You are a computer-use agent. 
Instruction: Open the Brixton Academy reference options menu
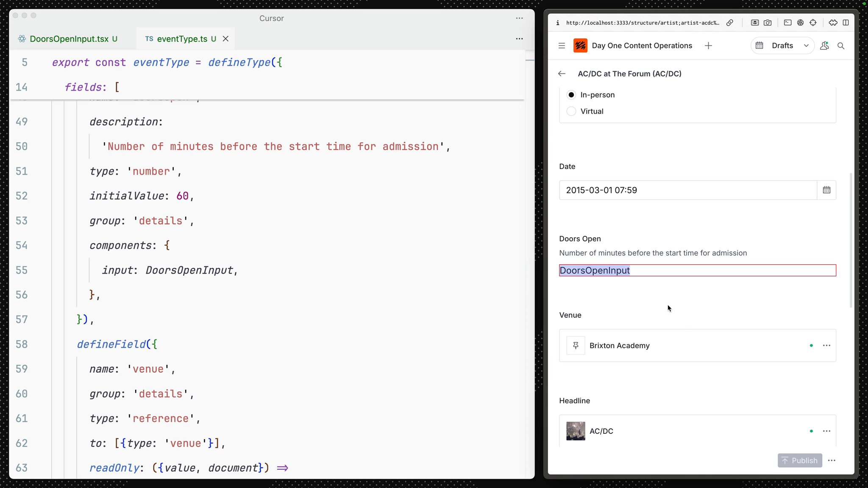pyautogui.click(x=826, y=346)
